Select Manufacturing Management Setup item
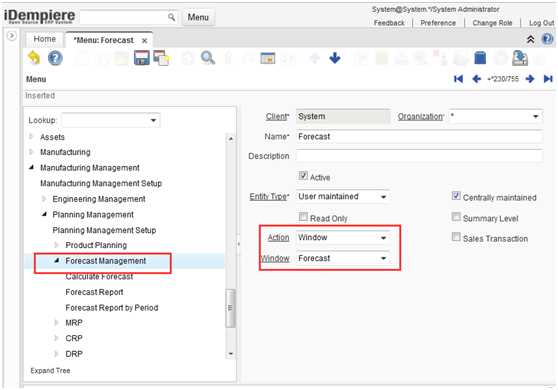Viewport: 558px width, 390px height. (x=101, y=183)
